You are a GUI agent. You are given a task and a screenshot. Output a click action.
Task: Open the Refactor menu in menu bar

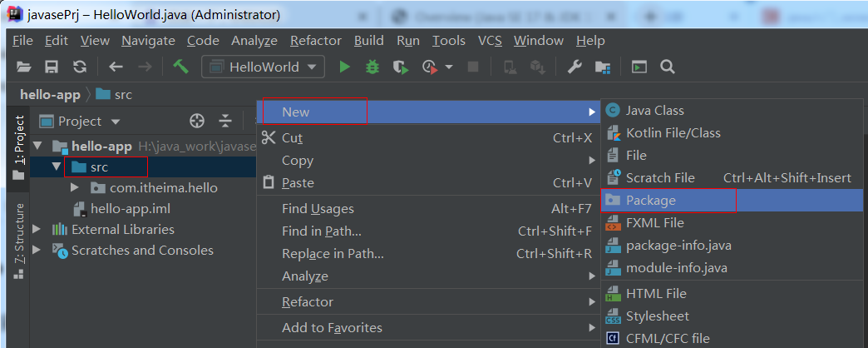(315, 40)
